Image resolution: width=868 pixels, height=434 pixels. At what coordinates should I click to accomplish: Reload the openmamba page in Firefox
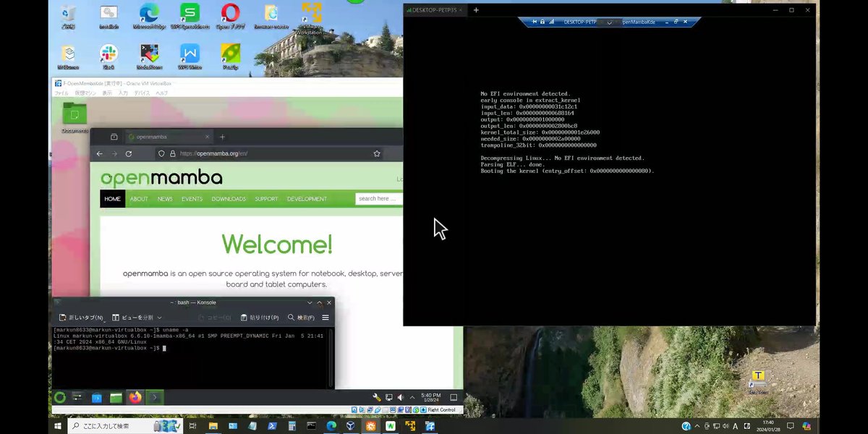pyautogui.click(x=129, y=153)
